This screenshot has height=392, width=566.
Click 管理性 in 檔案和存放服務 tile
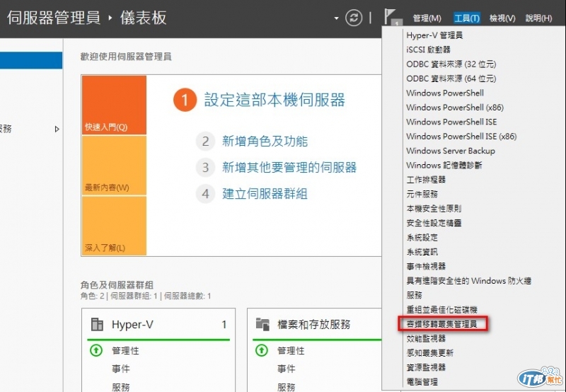pyautogui.click(x=291, y=350)
